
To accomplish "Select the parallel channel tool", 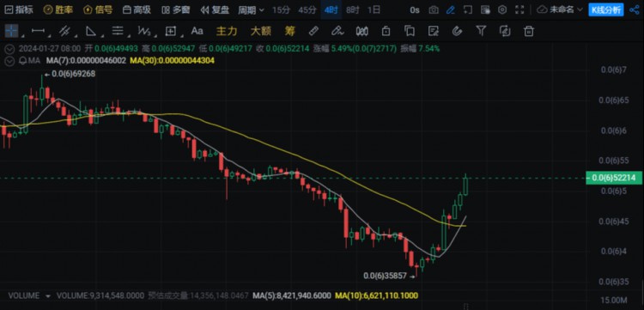I will point(64,31).
